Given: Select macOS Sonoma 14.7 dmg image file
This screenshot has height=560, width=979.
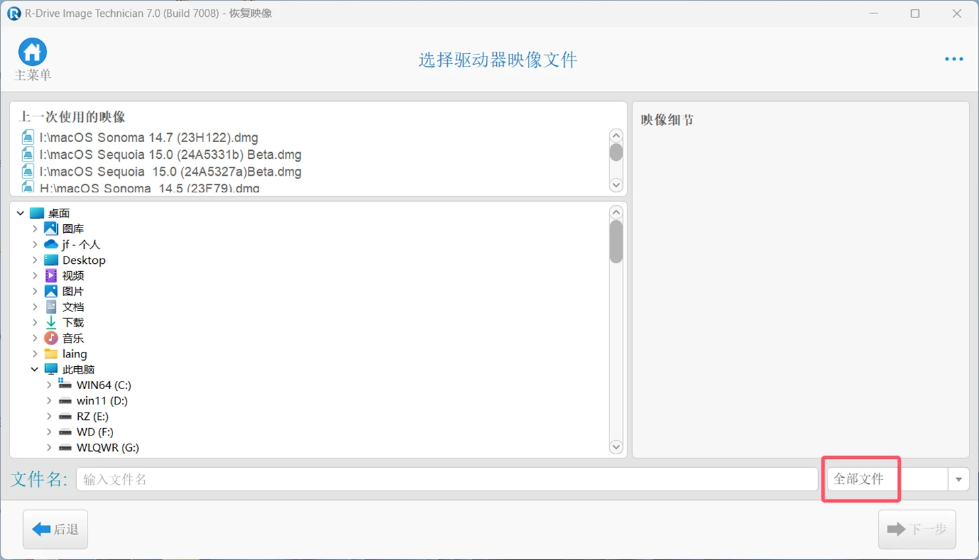Looking at the screenshot, I should (x=148, y=138).
